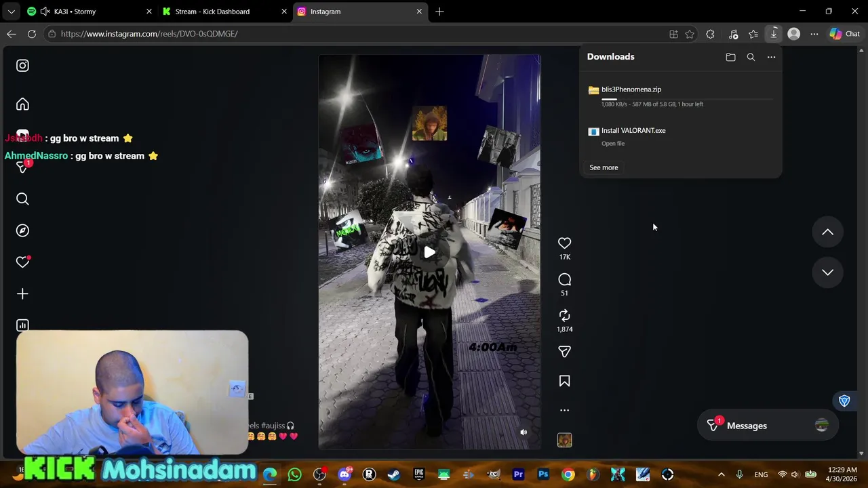
Task: Open the media control music icon
Action: click(733, 34)
